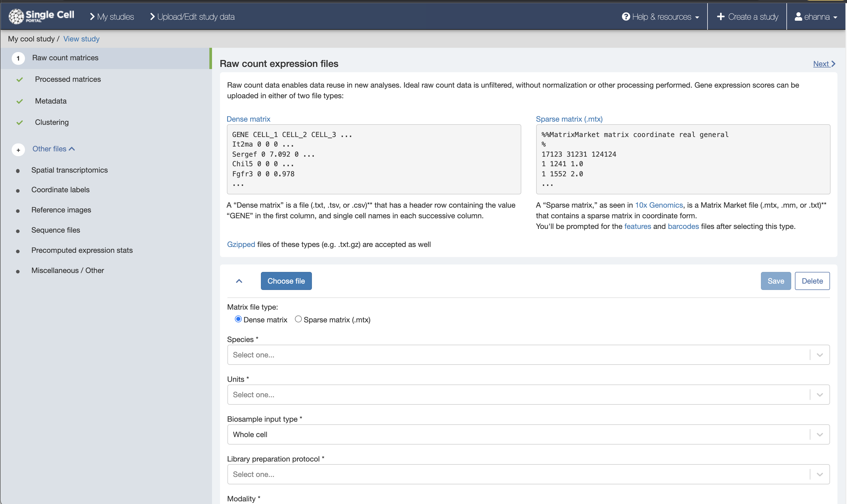Click the chevron icon before Upload/Edit study data
This screenshot has width=847, height=504.
152,17
